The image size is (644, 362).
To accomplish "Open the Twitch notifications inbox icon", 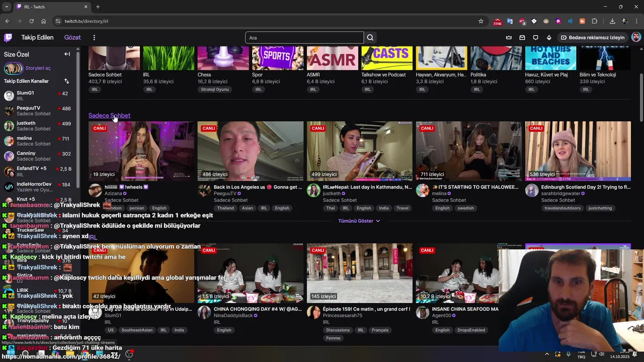I will point(522,38).
